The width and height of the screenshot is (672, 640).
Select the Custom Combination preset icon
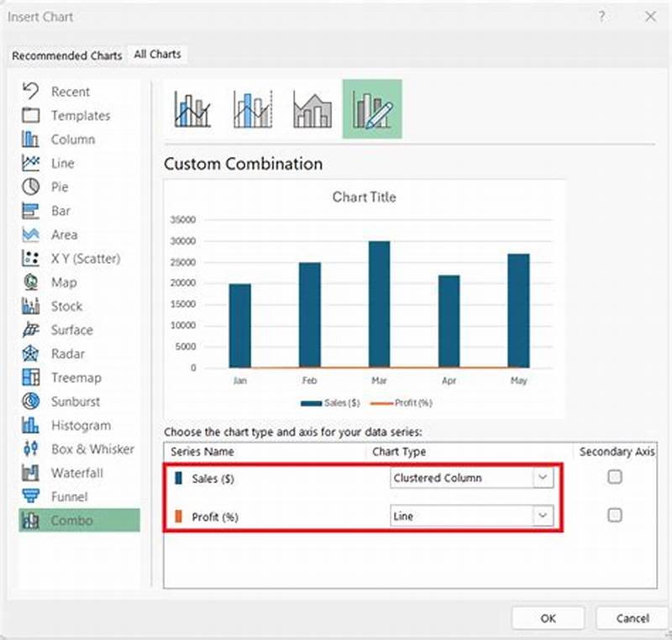click(x=372, y=108)
